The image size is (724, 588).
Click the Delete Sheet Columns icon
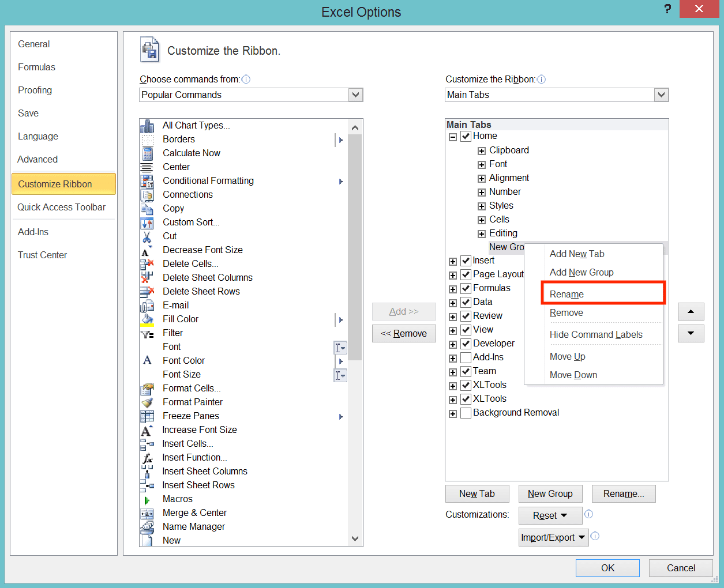click(147, 278)
